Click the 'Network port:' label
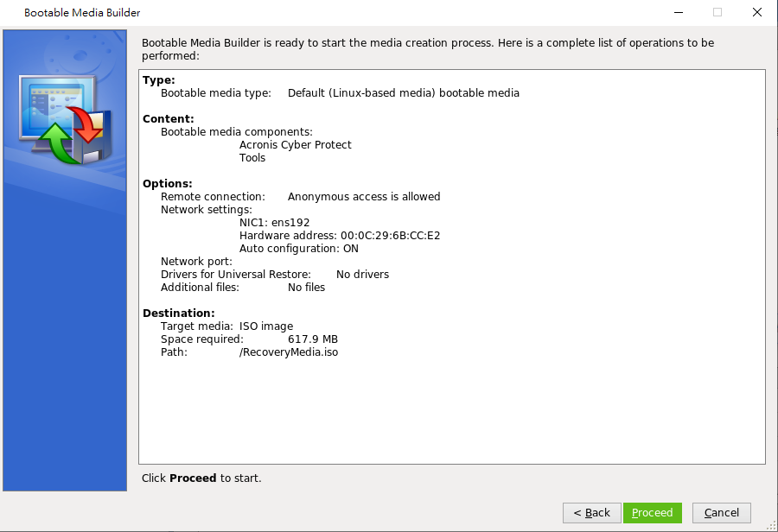Image resolution: width=778 pixels, height=532 pixels. (x=196, y=262)
